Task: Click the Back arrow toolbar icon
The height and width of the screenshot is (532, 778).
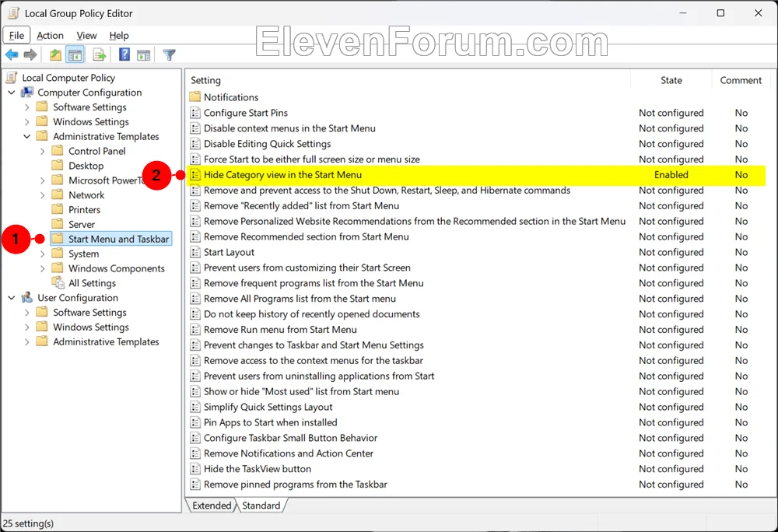Action: tap(12, 54)
